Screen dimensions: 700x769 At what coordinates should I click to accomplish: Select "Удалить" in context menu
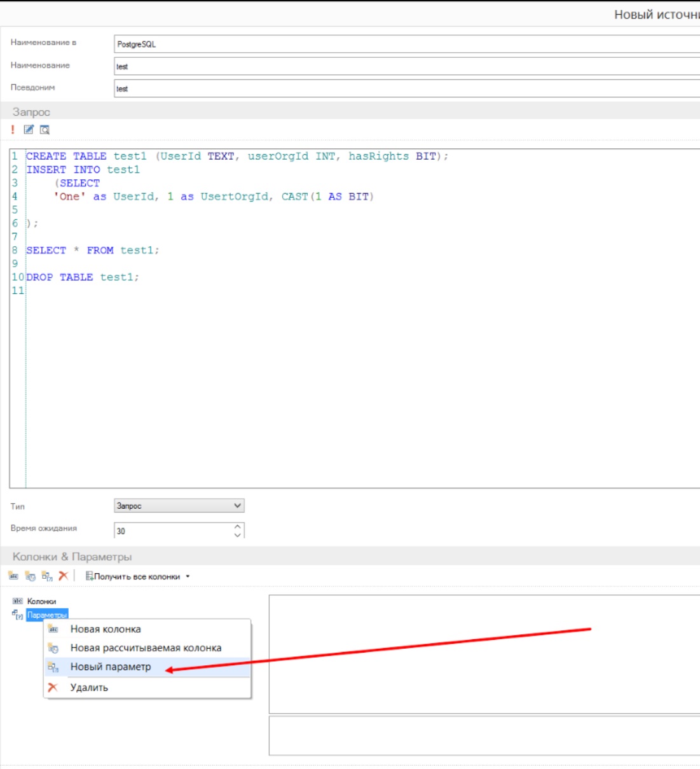click(89, 688)
